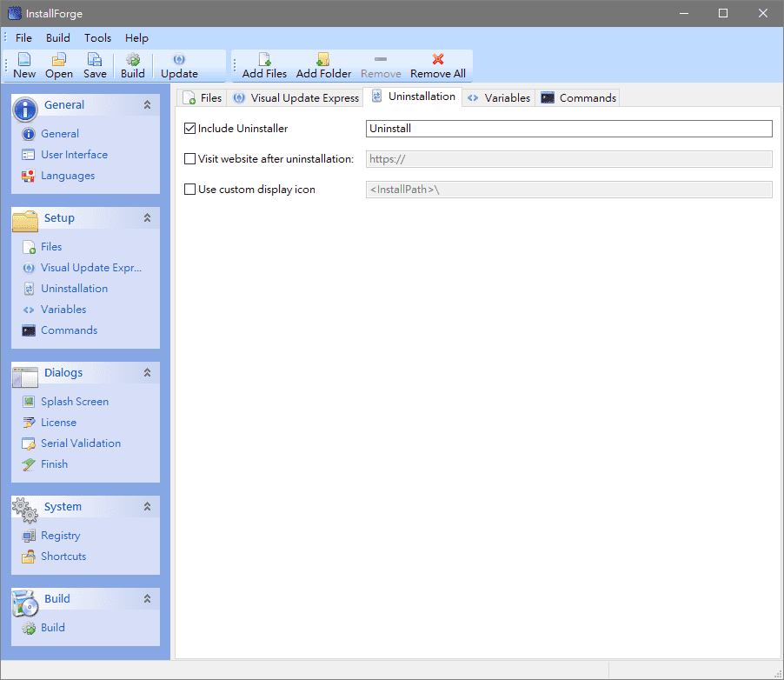Screen dimensions: 784x680
Task: Switch to the Files tab
Action: 202,98
